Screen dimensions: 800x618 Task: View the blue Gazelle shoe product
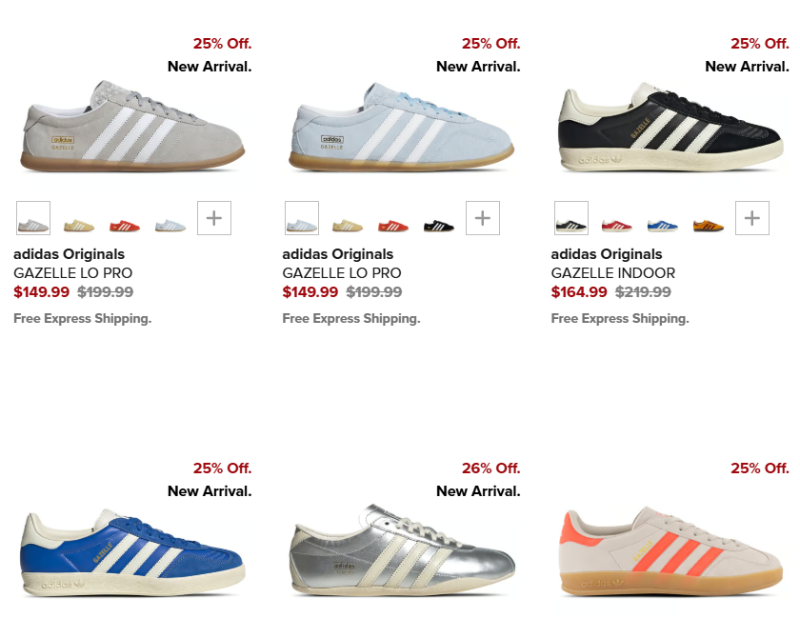pos(133,552)
